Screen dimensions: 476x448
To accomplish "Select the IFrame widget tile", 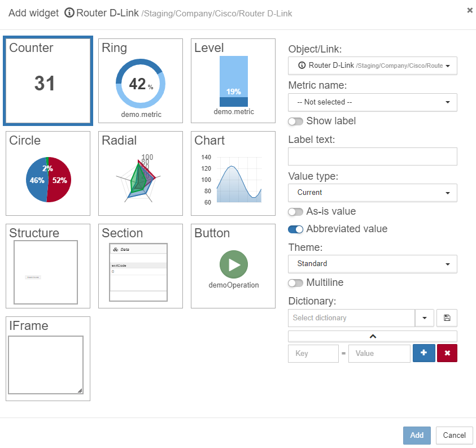I will point(48,359).
